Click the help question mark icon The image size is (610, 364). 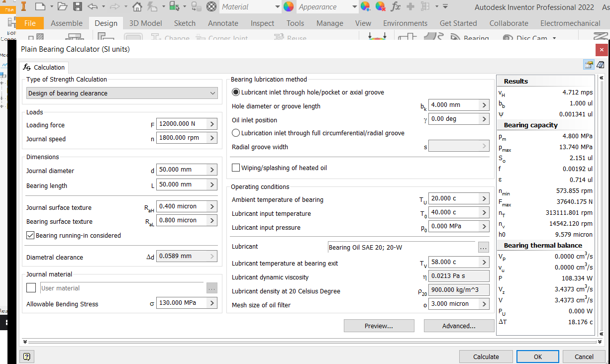(27, 357)
